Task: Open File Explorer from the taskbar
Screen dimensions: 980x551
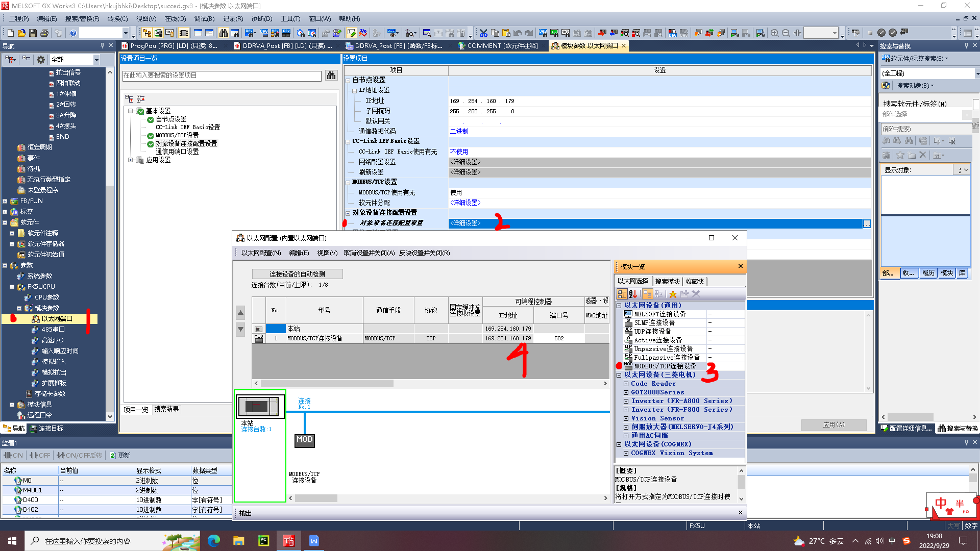Action: pos(238,541)
